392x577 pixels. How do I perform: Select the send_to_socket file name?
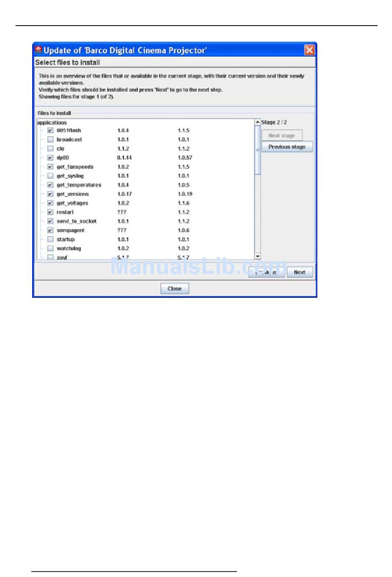coord(77,221)
